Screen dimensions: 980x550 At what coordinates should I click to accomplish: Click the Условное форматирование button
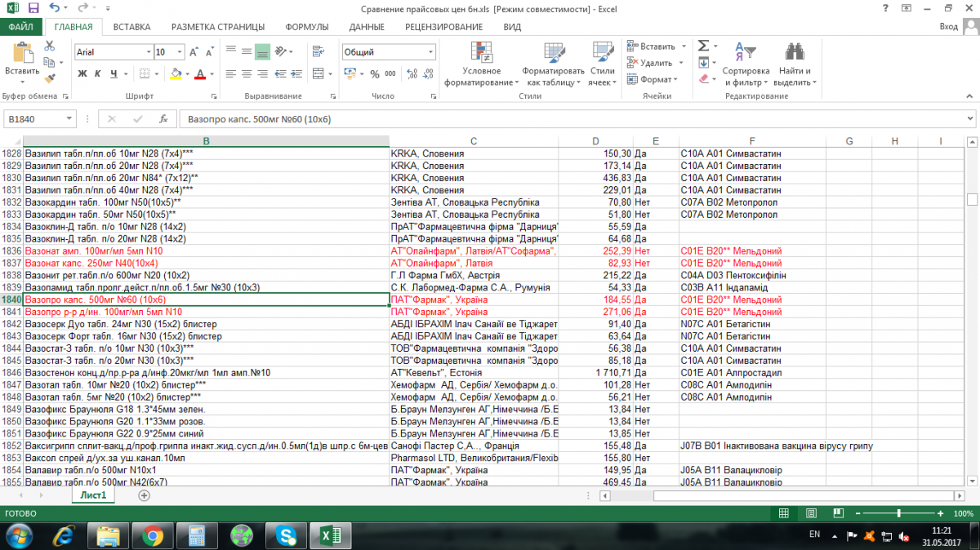tap(481, 65)
